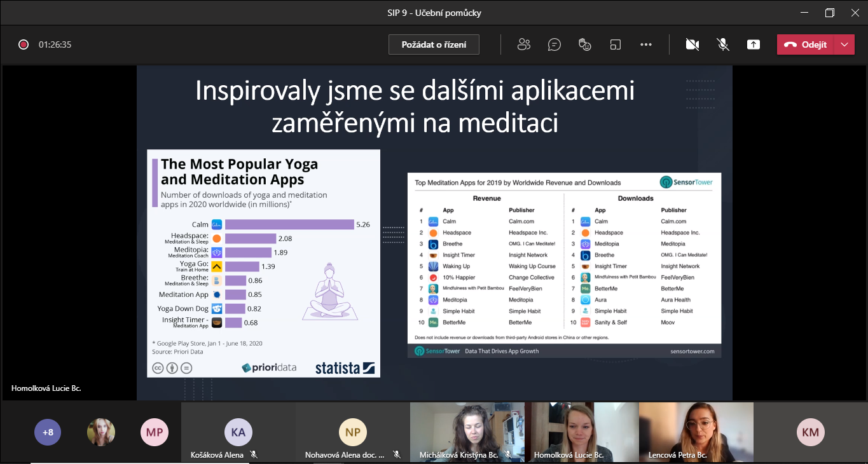Click the sensortower.com text in footer
Image resolution: width=868 pixels, height=464 pixels.
692,351
